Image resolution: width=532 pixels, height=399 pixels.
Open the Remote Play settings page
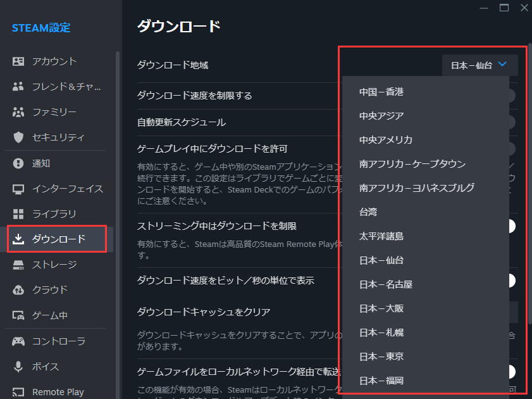pyautogui.click(x=58, y=392)
